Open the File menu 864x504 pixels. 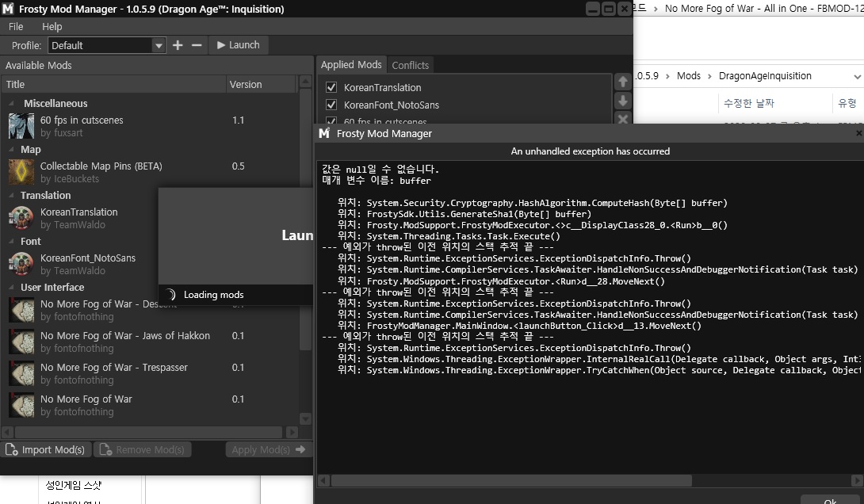click(16, 26)
